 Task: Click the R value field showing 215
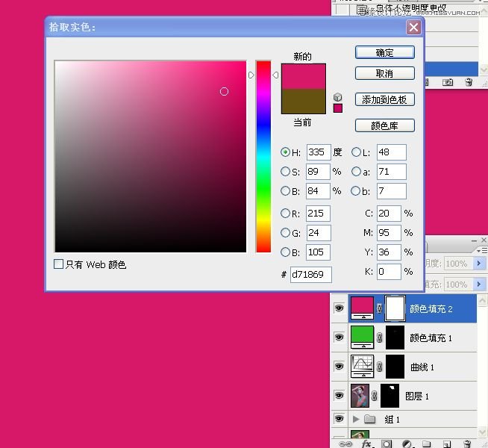click(x=318, y=214)
